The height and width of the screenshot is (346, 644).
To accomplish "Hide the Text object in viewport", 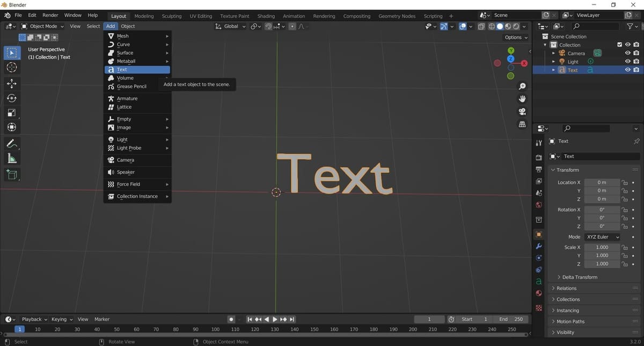I will 627,70.
